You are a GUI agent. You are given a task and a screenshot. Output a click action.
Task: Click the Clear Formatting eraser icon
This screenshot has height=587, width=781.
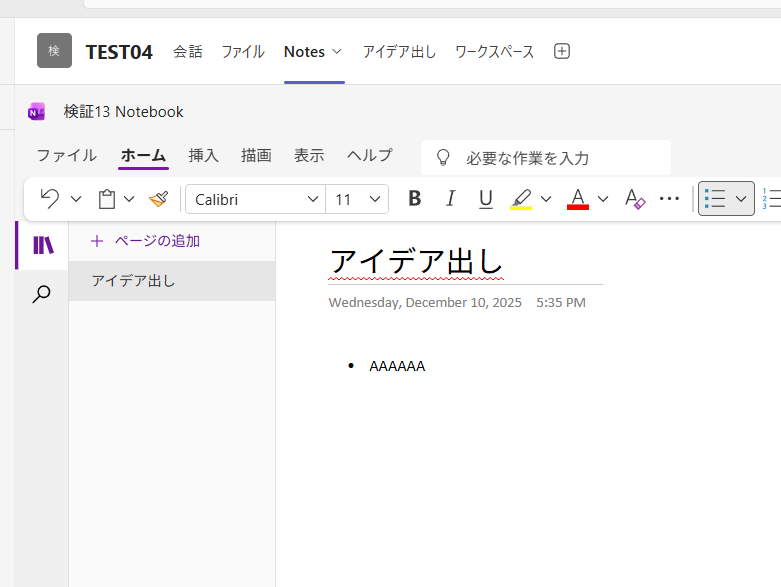pos(634,199)
